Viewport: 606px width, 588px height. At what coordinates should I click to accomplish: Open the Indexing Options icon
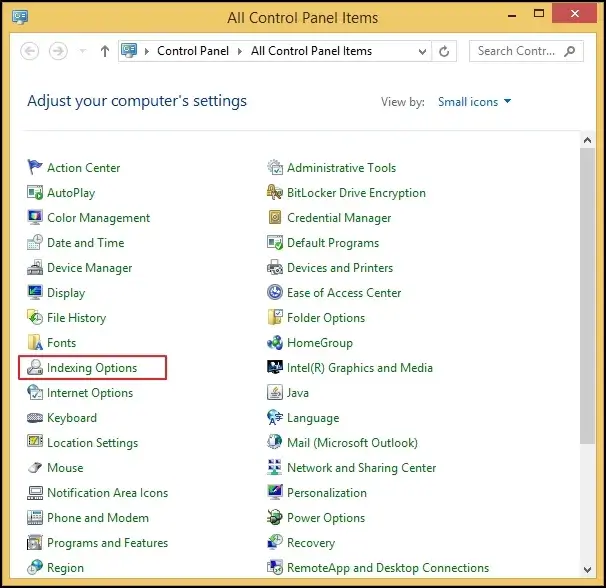[35, 368]
